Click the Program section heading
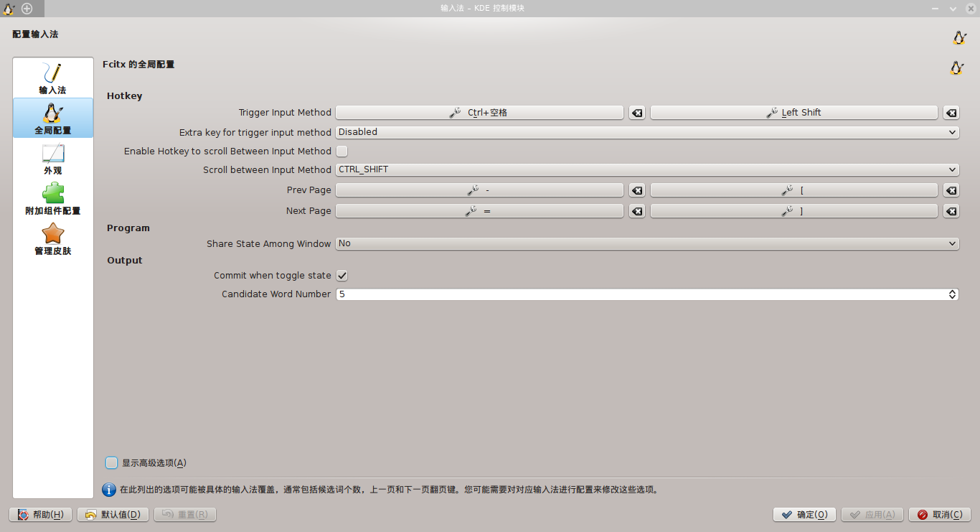980x532 pixels. tap(128, 228)
